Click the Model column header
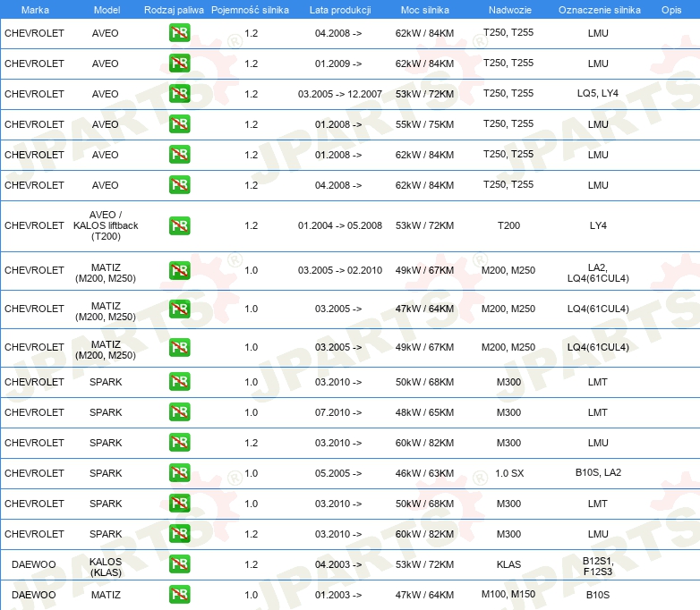 click(x=107, y=10)
